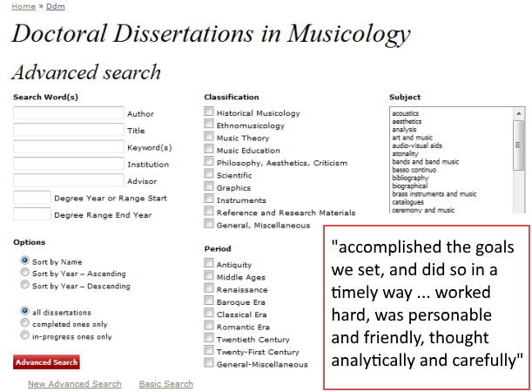This screenshot has width=532, height=392.
Task: Pick 'bibliography' from the Subject list
Action: (411, 178)
